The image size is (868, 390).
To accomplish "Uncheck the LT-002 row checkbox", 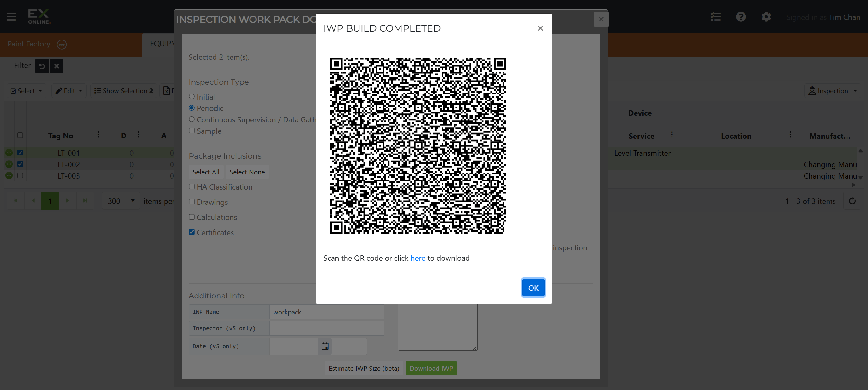I will tap(20, 164).
